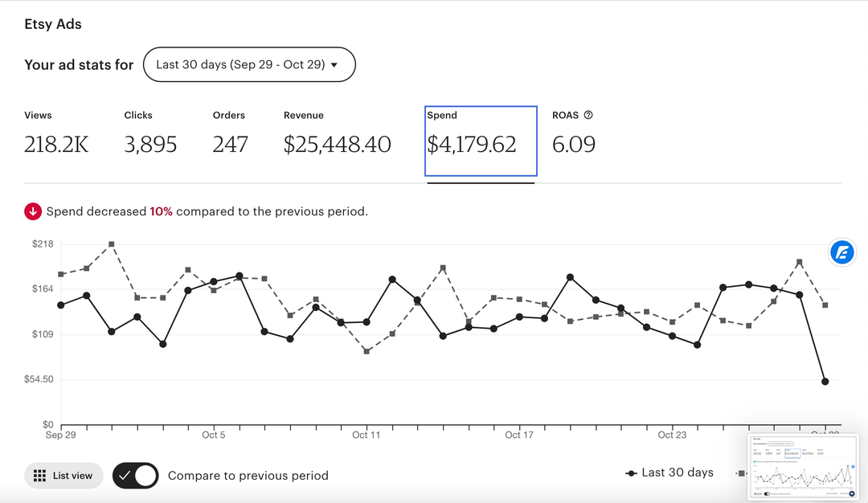Turn off Compare to previous period toggle
The height and width of the screenshot is (503, 868).
click(x=135, y=476)
